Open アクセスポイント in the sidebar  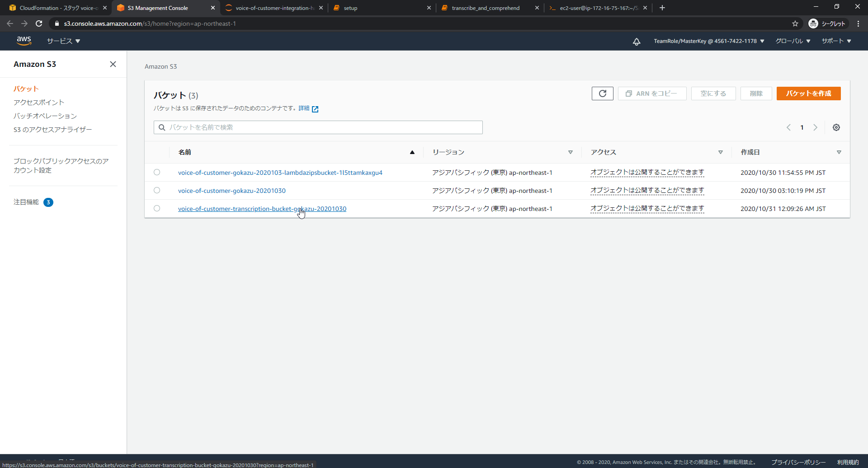tap(39, 103)
